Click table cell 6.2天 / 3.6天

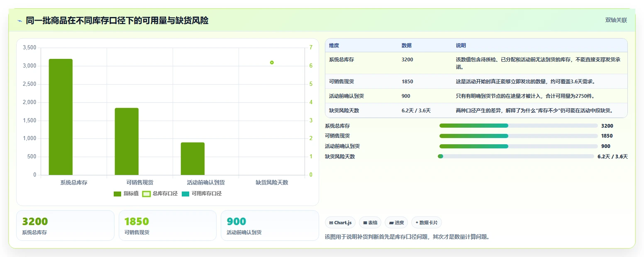point(416,111)
